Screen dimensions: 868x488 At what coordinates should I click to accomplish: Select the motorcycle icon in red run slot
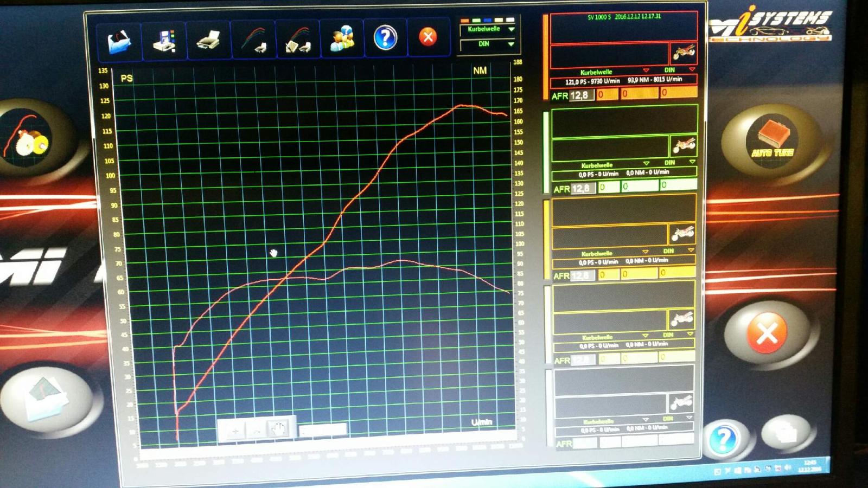pyautogui.click(x=683, y=53)
